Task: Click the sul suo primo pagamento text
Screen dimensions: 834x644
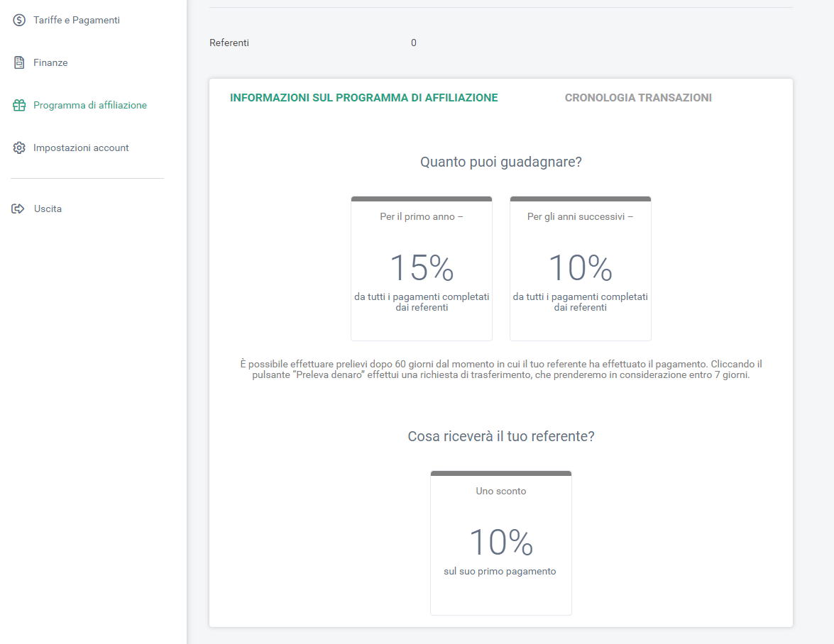Action: click(500, 572)
